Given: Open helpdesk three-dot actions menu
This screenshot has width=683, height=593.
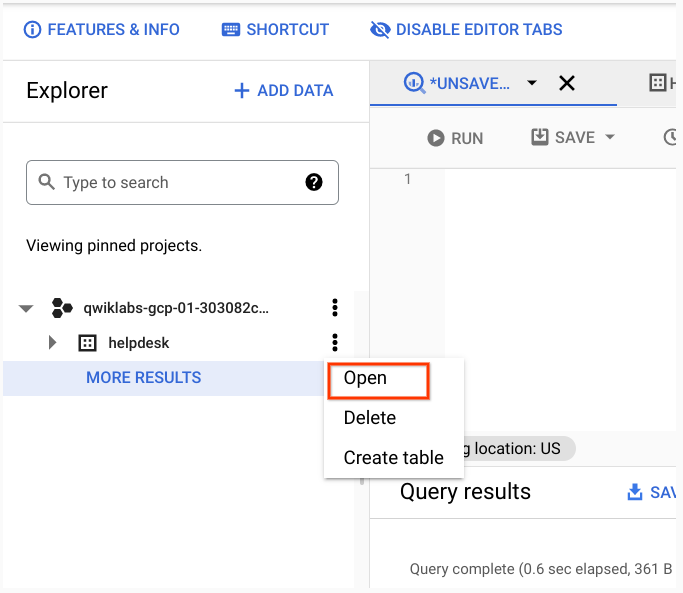Looking at the screenshot, I should click(x=335, y=342).
